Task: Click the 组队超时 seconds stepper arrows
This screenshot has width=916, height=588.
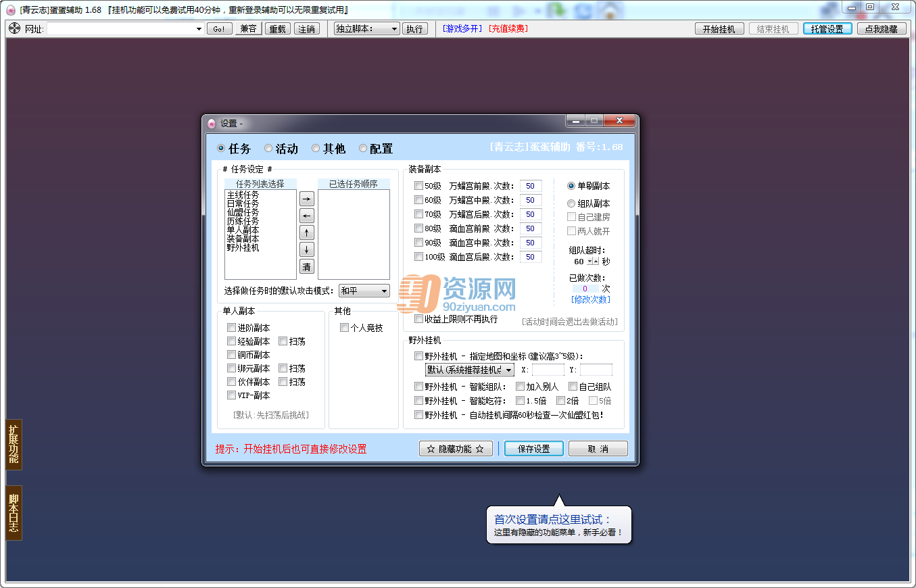Action: 593,262
